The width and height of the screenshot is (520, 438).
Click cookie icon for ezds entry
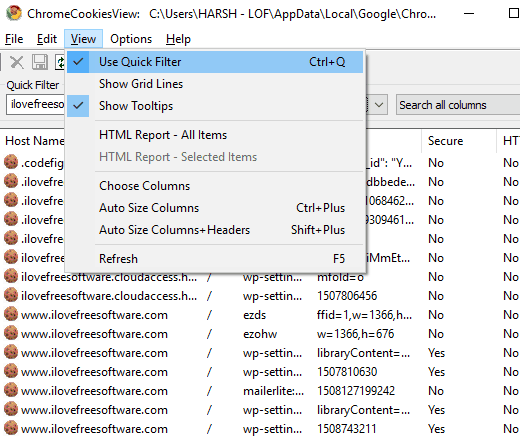tap(11, 314)
